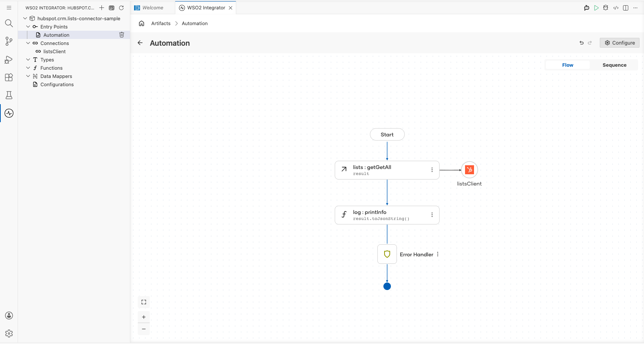Open more actions ellipsis in editor toolbar
644x344 pixels.
(635, 7)
